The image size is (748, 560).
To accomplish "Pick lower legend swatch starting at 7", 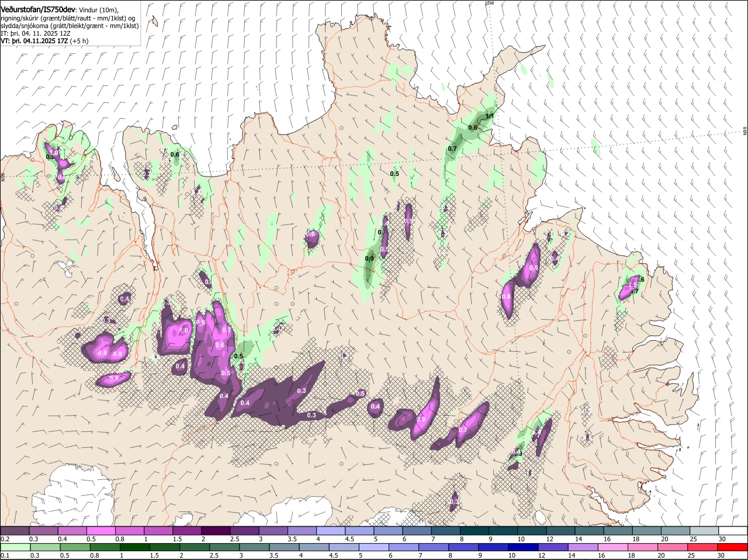I will point(434,547).
